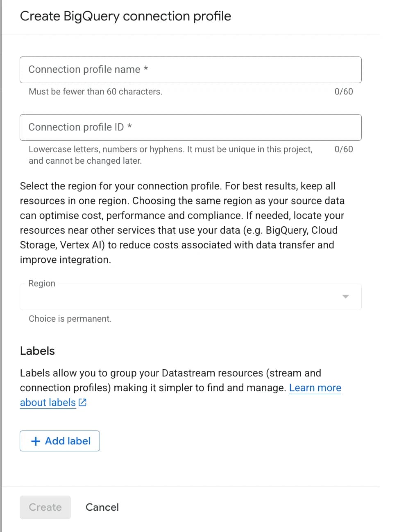Click the 0/60 counter under profile name
The image size is (399, 532).
coord(344,91)
